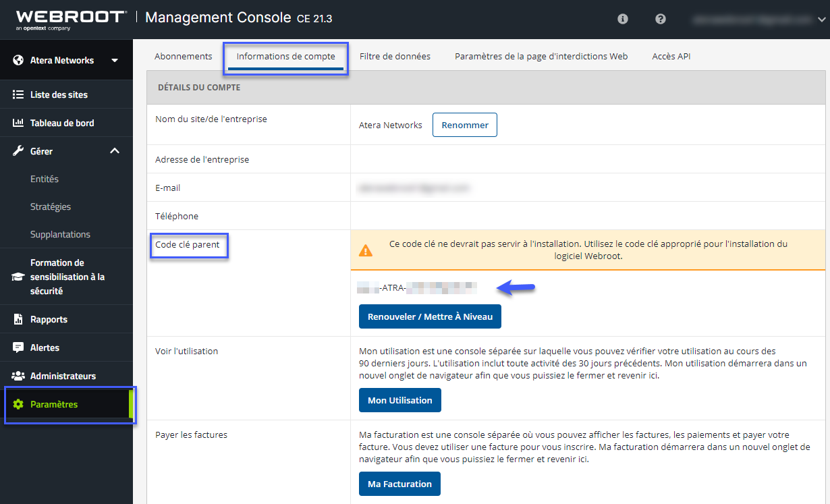Open Entités under Gérer
Viewport: 830px width, 504px height.
45,179
